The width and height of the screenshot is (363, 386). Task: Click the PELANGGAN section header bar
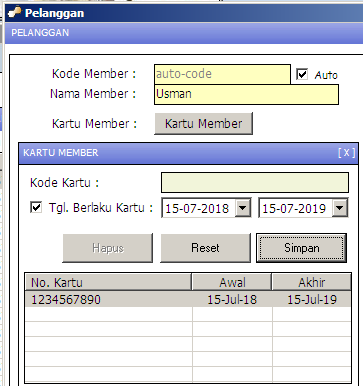[184, 33]
